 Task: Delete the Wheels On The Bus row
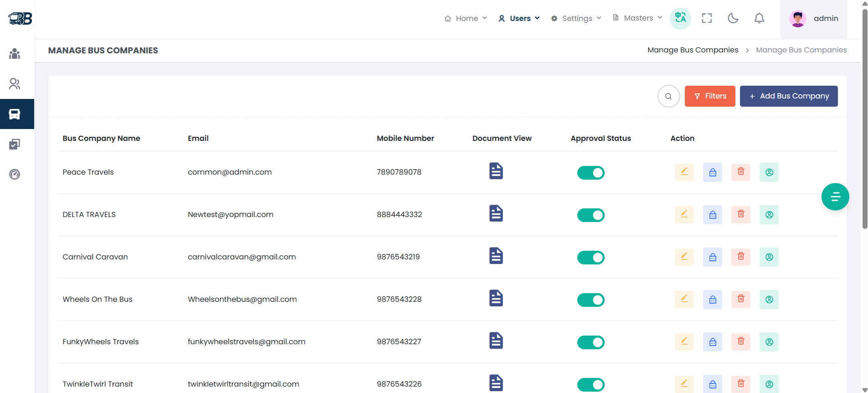(x=741, y=300)
